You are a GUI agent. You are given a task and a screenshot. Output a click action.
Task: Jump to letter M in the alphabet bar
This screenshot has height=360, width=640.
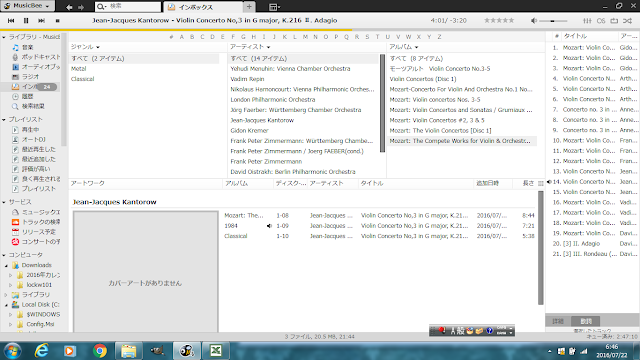305,37
